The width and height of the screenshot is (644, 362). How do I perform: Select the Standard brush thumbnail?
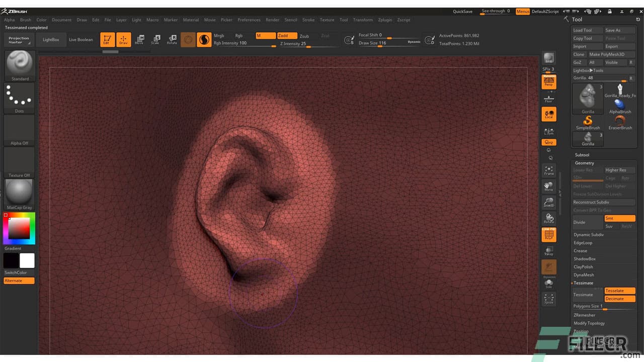point(19,64)
